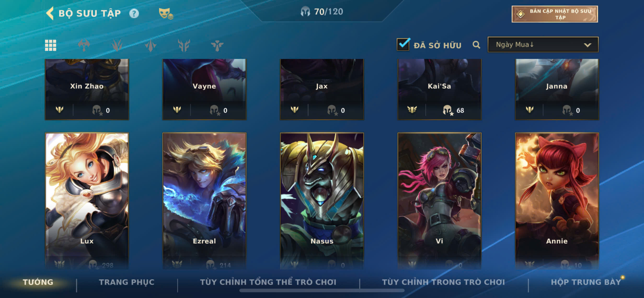This screenshot has height=298, width=644.
Task: Open the Hộp Trưng Bày tab
Action: (x=586, y=282)
